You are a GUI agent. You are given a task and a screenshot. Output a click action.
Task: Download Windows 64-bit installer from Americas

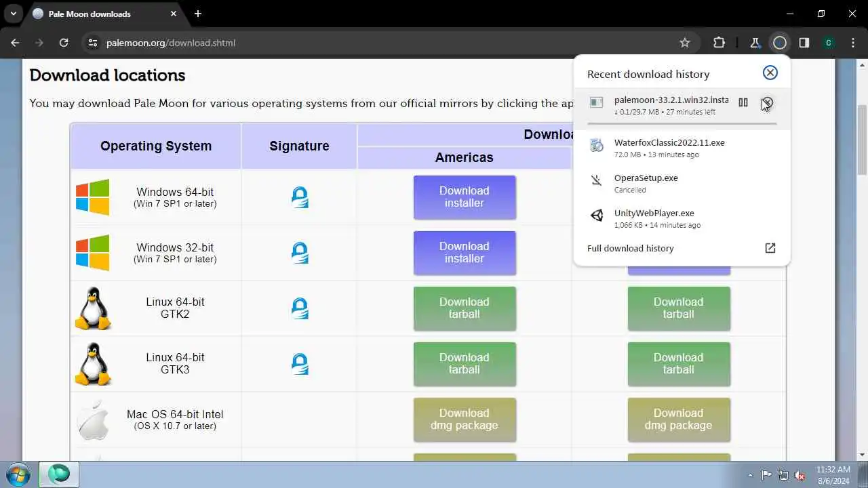point(465,197)
